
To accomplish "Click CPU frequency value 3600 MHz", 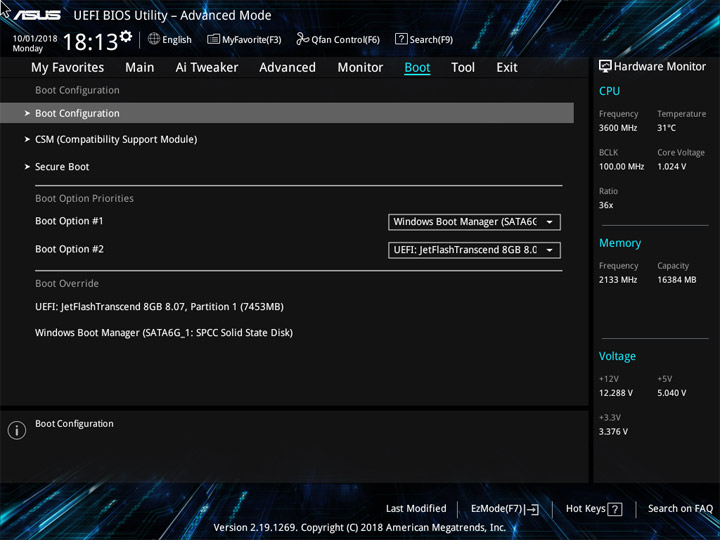I will [618, 128].
